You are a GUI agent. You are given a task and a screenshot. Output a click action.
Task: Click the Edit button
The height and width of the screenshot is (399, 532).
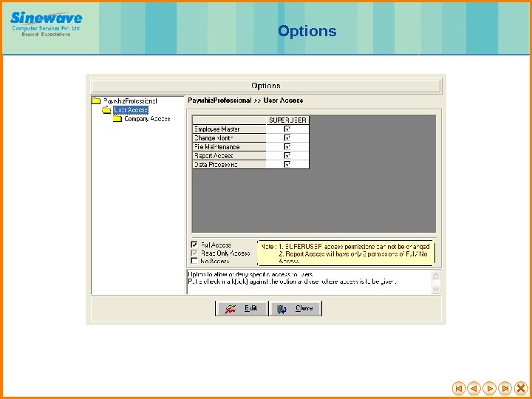point(242,308)
